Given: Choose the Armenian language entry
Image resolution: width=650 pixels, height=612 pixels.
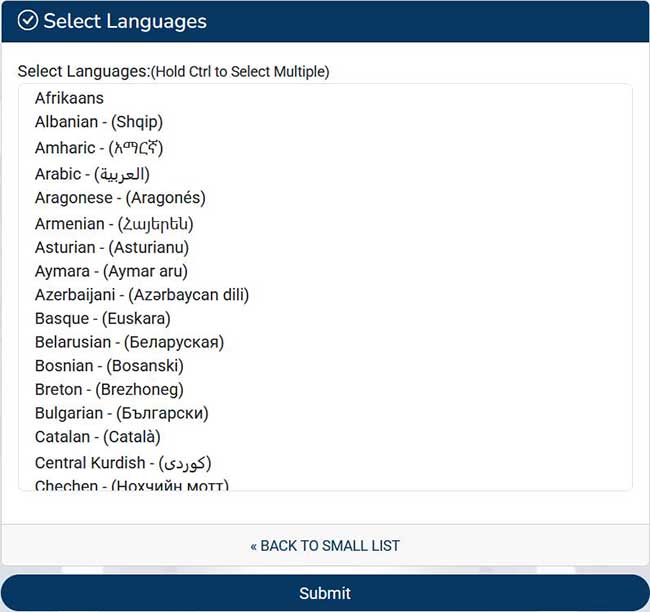Looking at the screenshot, I should [113, 223].
